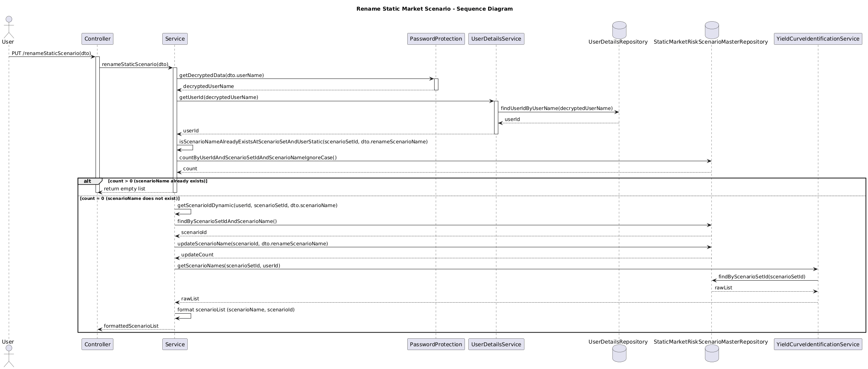
Task: Click the bottom StaticMarketRiskScenarioMasterRepository database icon
Action: pos(712,353)
